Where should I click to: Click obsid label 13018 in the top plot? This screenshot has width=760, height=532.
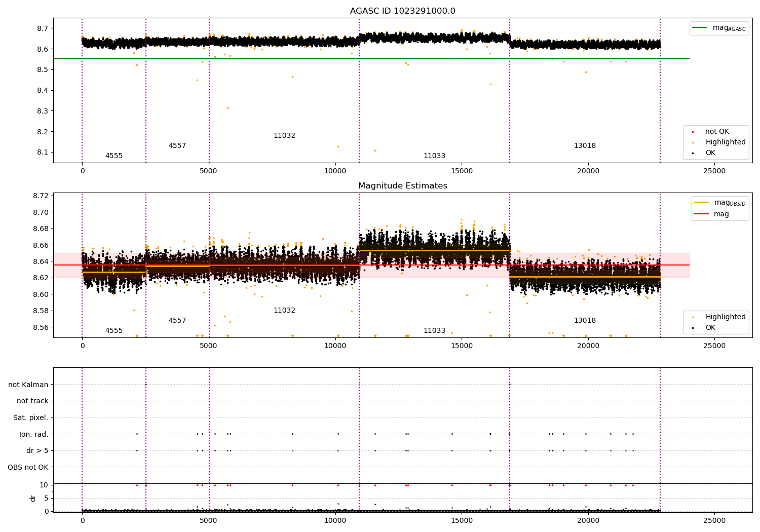tap(585, 146)
